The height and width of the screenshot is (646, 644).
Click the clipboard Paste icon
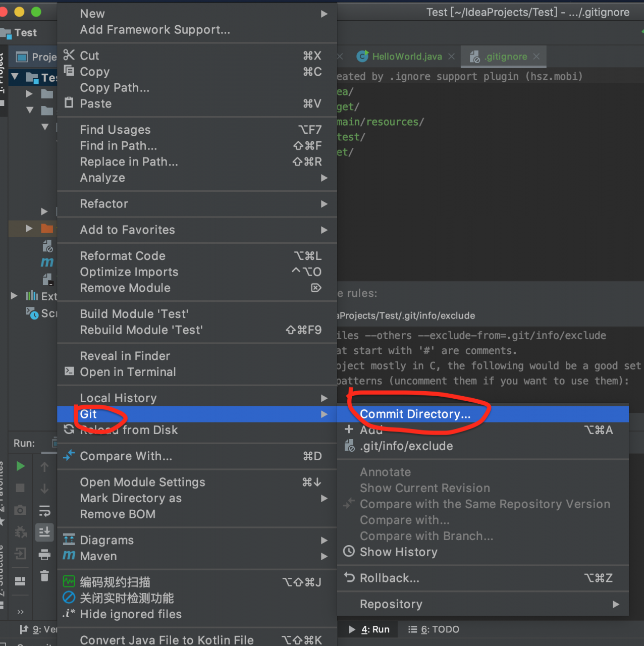point(69,103)
